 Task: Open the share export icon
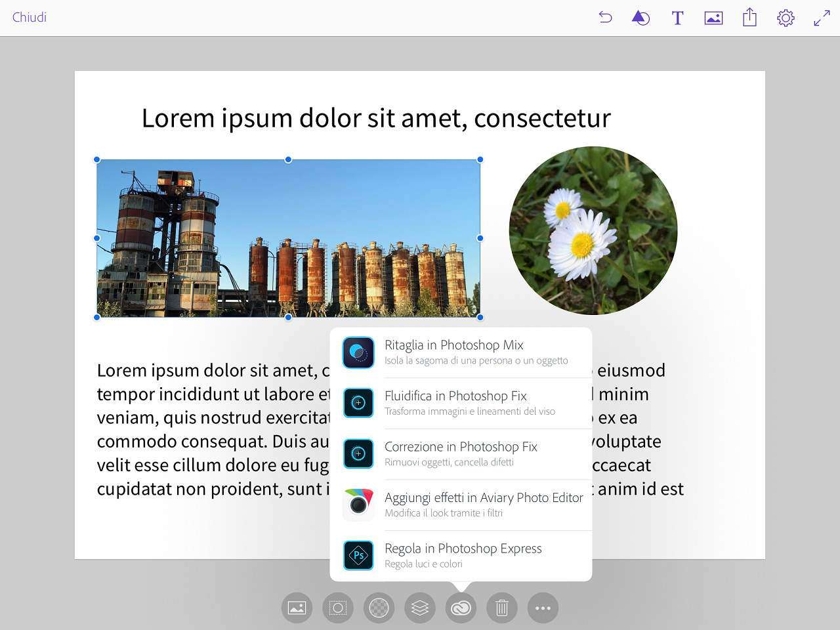point(749,18)
